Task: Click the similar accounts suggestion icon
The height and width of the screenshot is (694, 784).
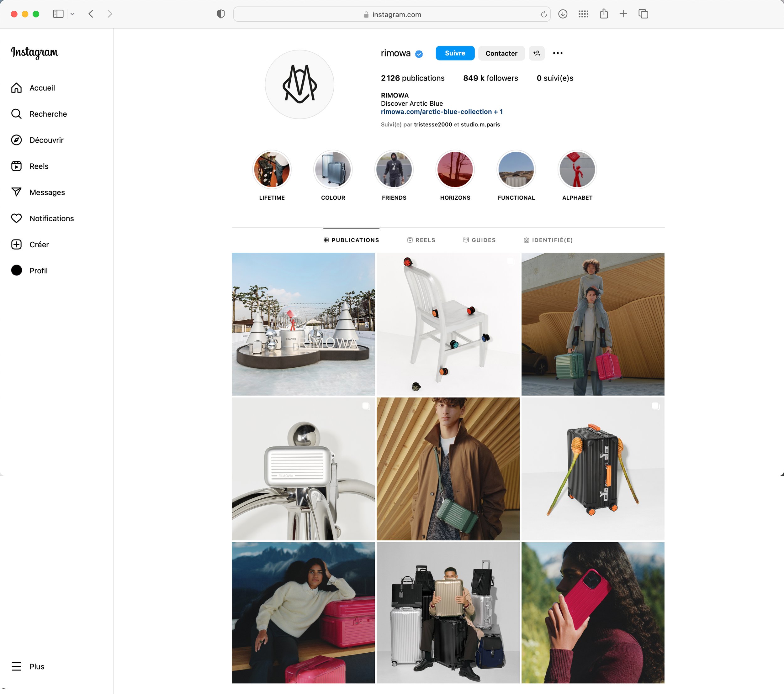Action: pyautogui.click(x=537, y=53)
